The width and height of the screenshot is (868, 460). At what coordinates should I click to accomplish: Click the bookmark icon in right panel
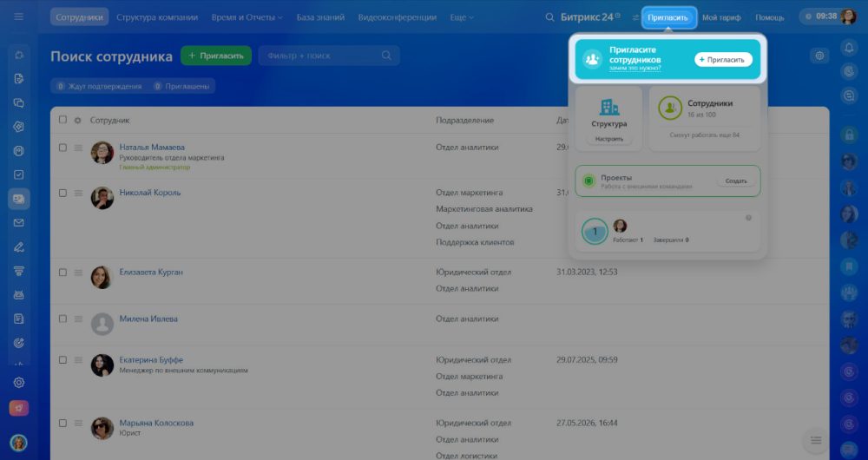coord(849,266)
